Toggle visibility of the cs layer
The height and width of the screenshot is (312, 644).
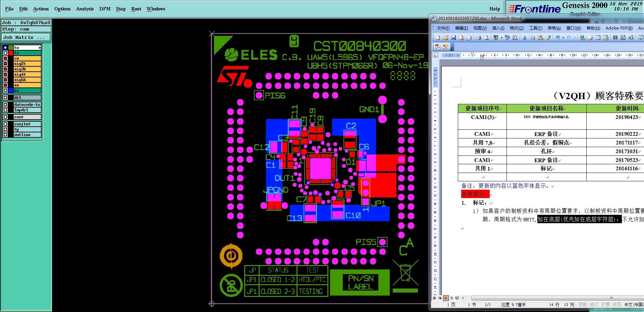pos(5,58)
